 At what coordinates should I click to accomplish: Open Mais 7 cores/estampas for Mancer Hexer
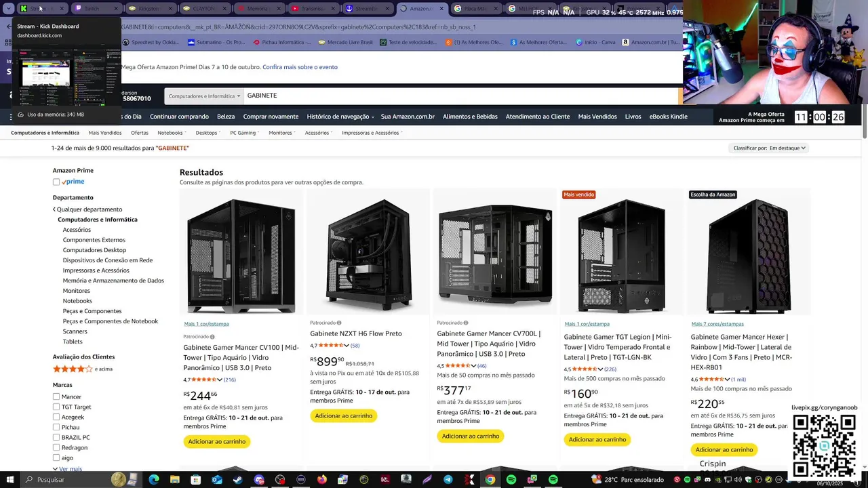(717, 324)
